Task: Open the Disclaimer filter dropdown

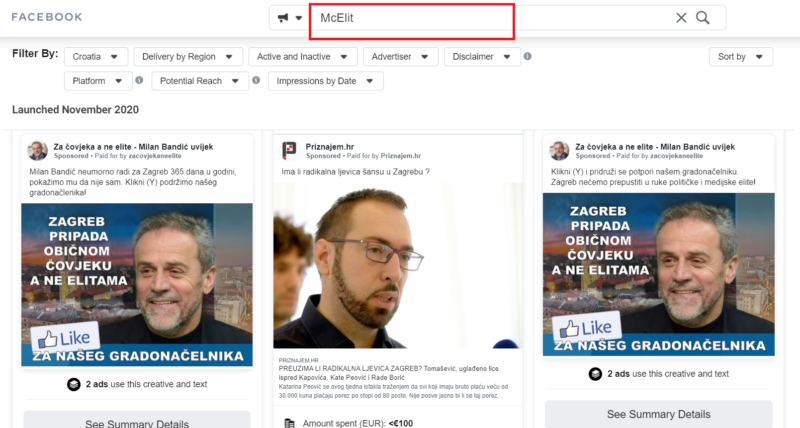Action: 482,57
